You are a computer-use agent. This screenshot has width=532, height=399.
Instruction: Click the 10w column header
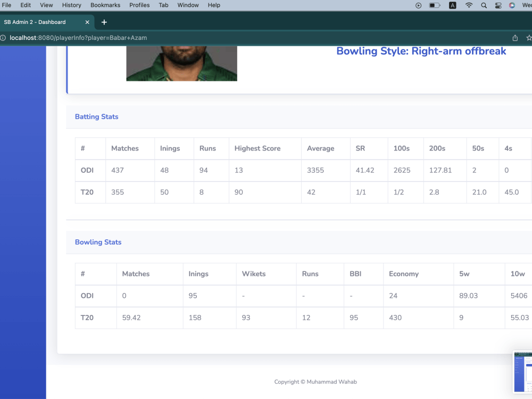[518, 274]
